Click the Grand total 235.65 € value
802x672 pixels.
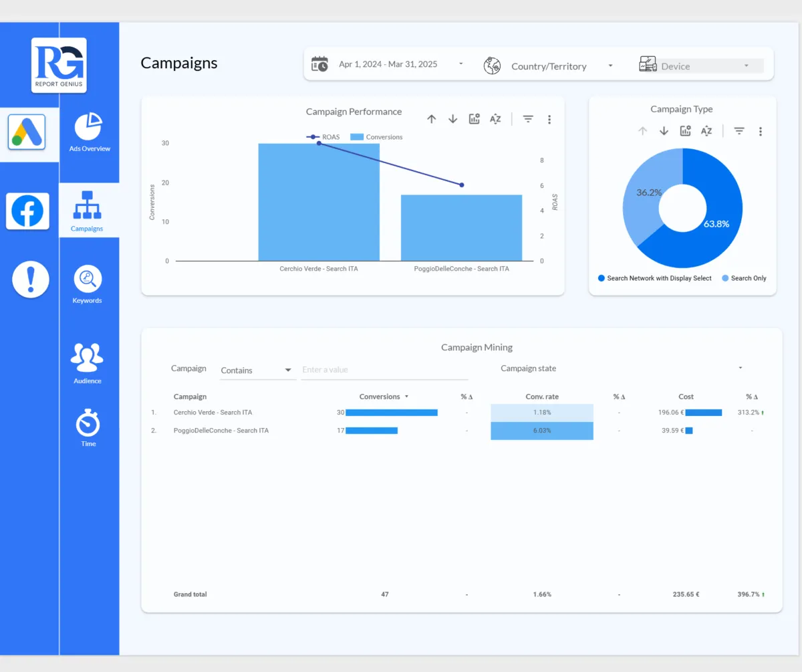[687, 594]
